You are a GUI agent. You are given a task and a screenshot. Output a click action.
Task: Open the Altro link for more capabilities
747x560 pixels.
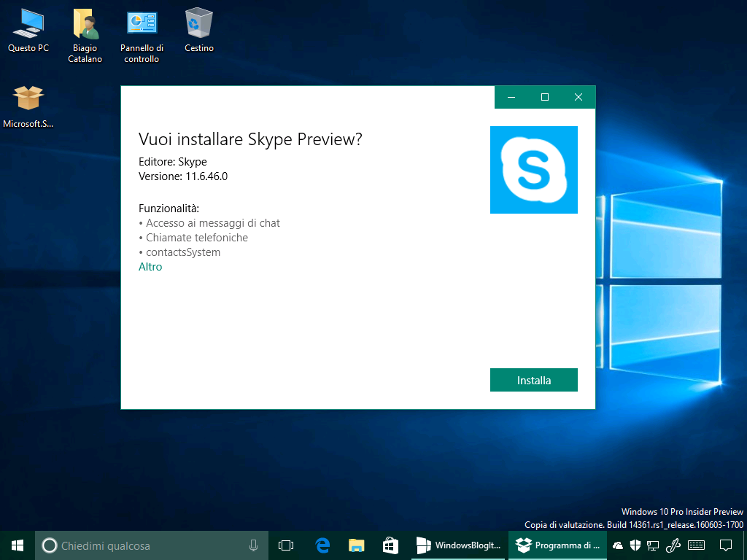(x=150, y=267)
